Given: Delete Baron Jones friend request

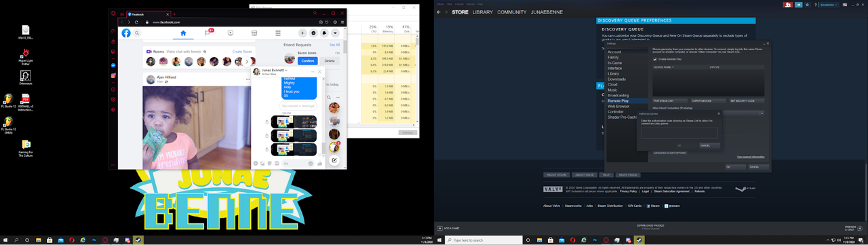Looking at the screenshot, I should pyautogui.click(x=330, y=61).
